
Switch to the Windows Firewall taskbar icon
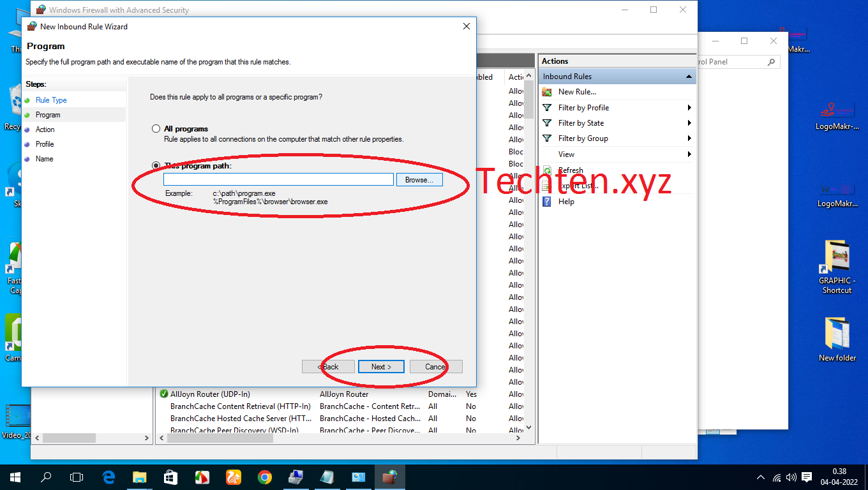pyautogui.click(x=389, y=477)
